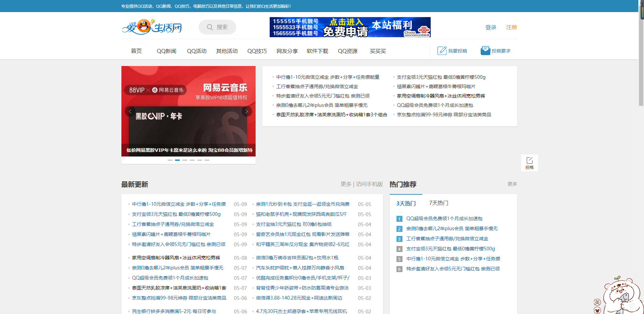This screenshot has width=644, height=314.
Task: Open hot rank 1 QQ超级会员 article
Action: tap(444, 218)
